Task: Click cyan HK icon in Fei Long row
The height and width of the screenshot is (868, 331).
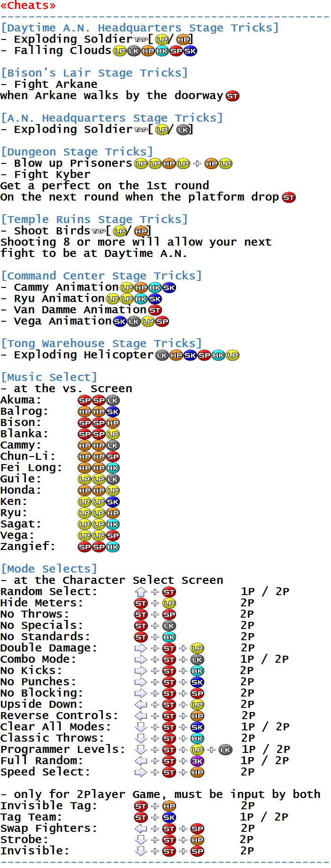Action: point(113,468)
